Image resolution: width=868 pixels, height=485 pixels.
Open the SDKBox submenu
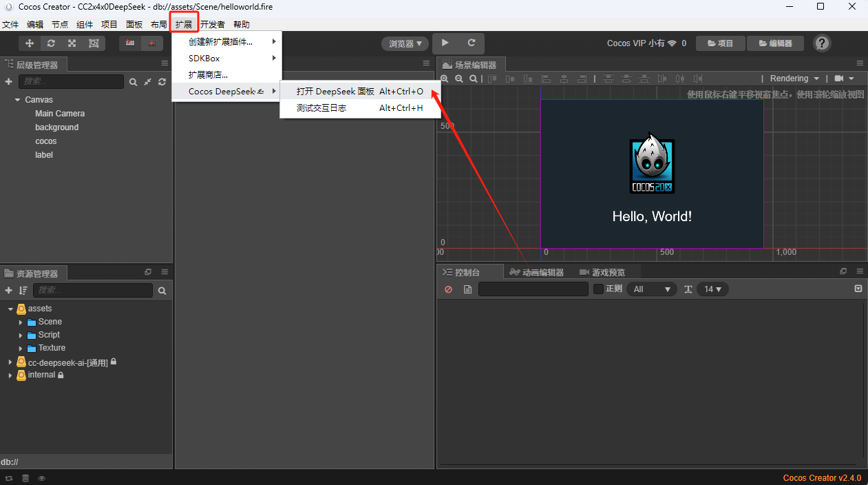(227, 58)
